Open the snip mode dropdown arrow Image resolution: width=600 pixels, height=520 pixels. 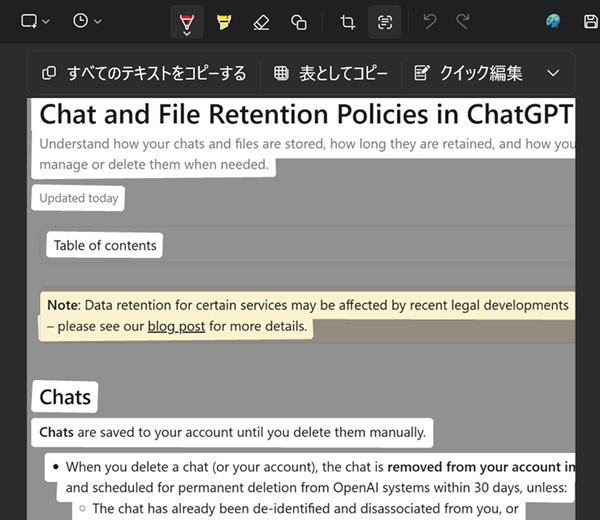[46, 21]
